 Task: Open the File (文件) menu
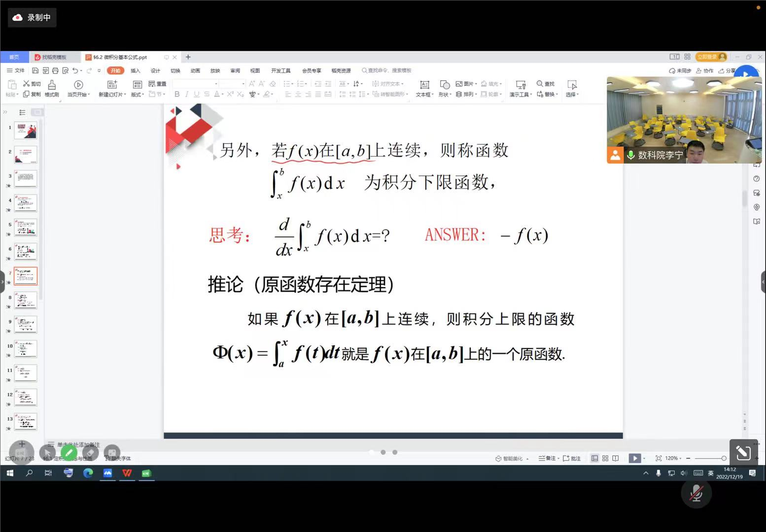(16, 70)
